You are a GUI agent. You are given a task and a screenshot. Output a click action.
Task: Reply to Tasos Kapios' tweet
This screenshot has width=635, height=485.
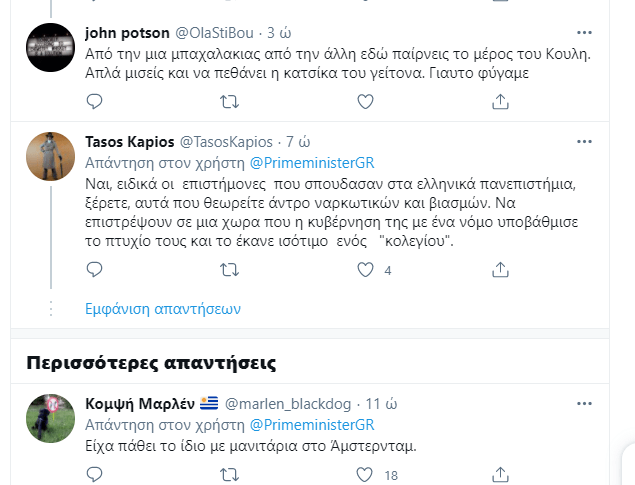point(94,269)
